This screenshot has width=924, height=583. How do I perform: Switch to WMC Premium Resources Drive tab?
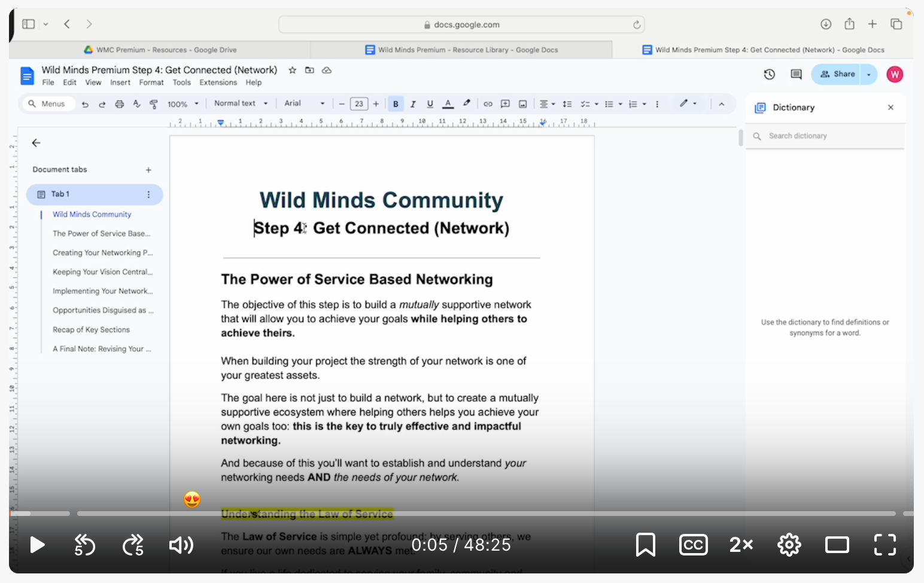tap(160, 50)
